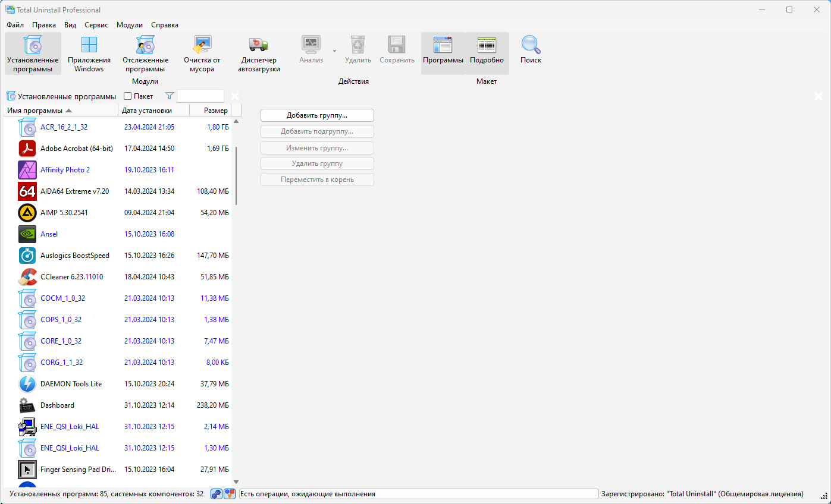Select the CCleaner program icon
Image resolution: width=831 pixels, height=504 pixels.
pos(27,277)
